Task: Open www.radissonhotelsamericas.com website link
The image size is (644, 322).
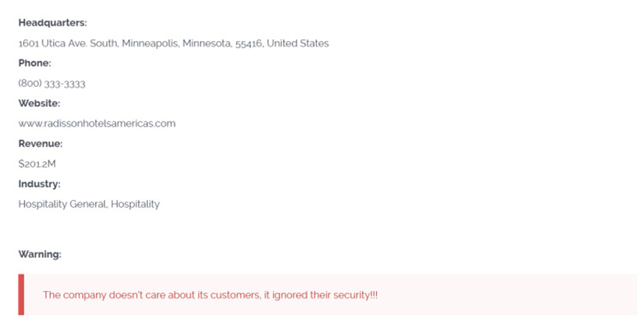Action: point(96,123)
